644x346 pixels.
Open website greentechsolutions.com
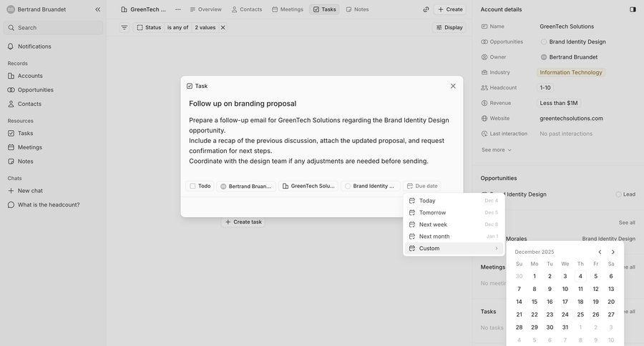[571, 118]
